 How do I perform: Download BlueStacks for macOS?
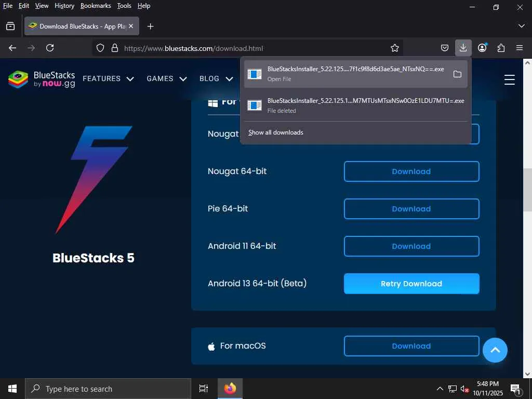pos(411,346)
